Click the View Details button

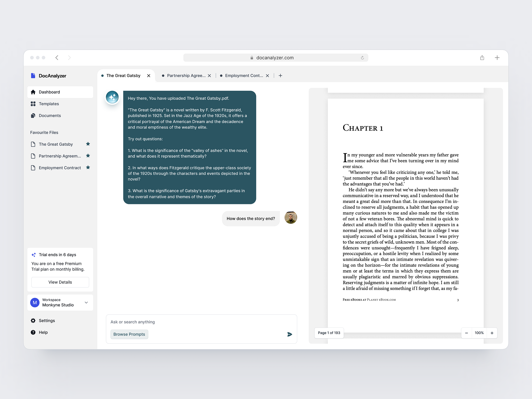coord(60,282)
